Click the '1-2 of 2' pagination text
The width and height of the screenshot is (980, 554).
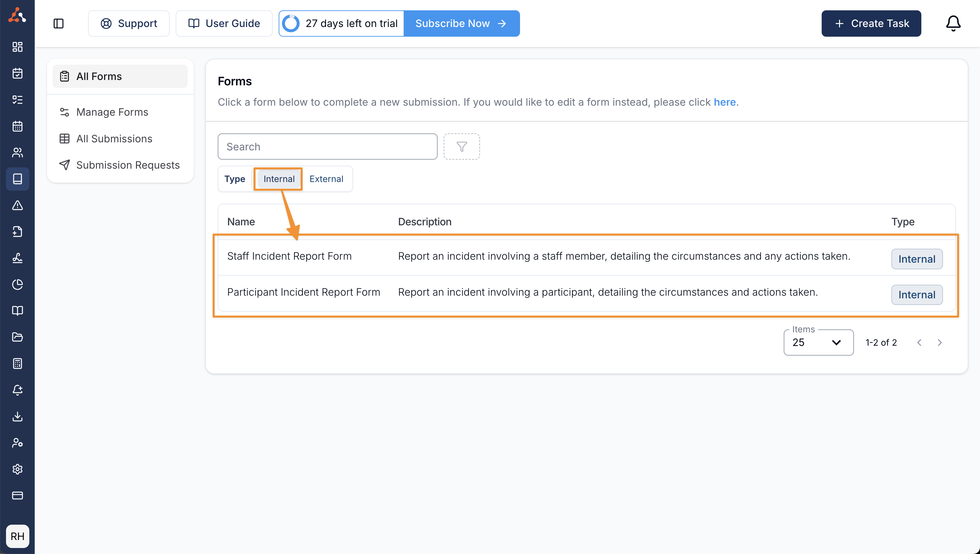coord(881,342)
